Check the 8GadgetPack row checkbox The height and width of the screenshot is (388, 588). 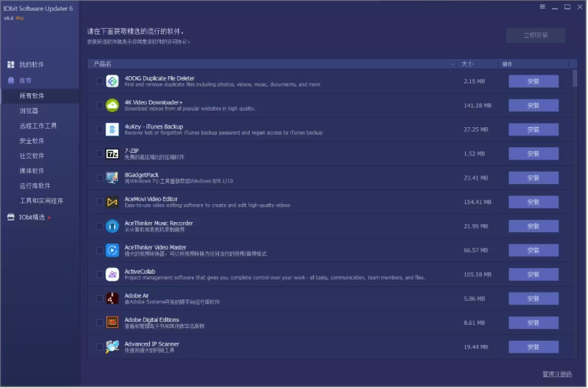tap(100, 178)
